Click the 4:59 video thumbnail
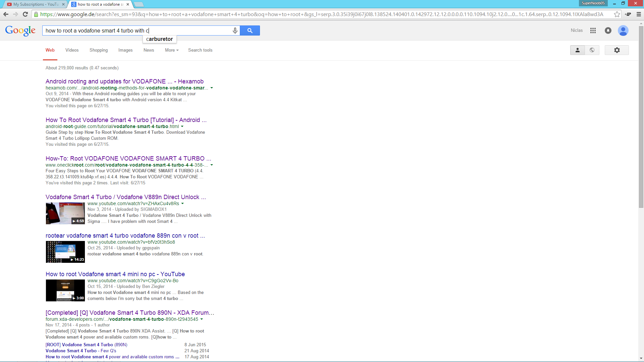644x362 pixels. tap(65, 213)
